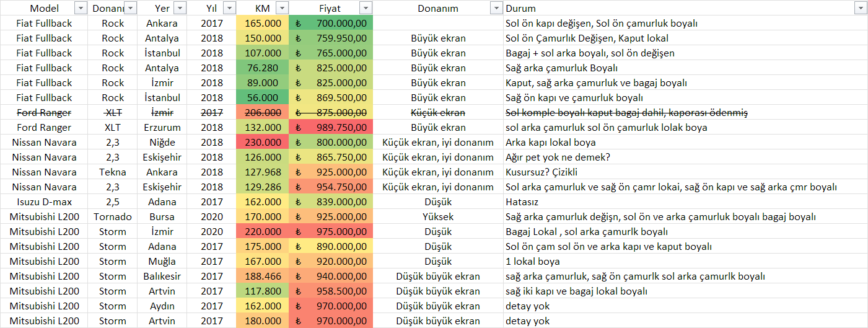Select the Fiyat header cell

(331, 8)
